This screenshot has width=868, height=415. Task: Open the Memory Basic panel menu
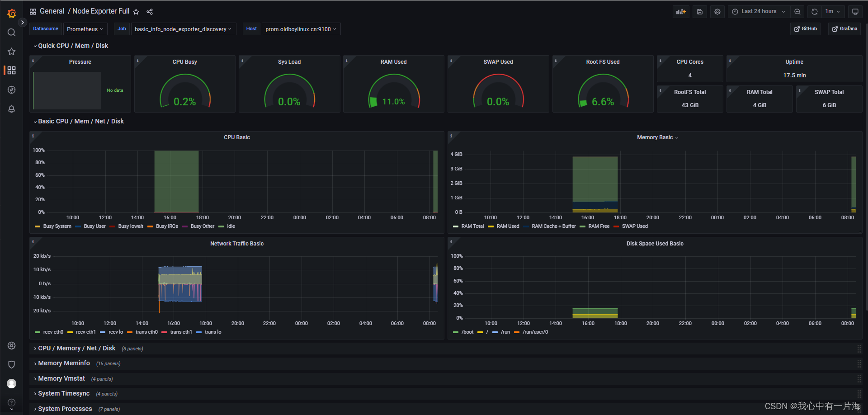pyautogui.click(x=657, y=137)
